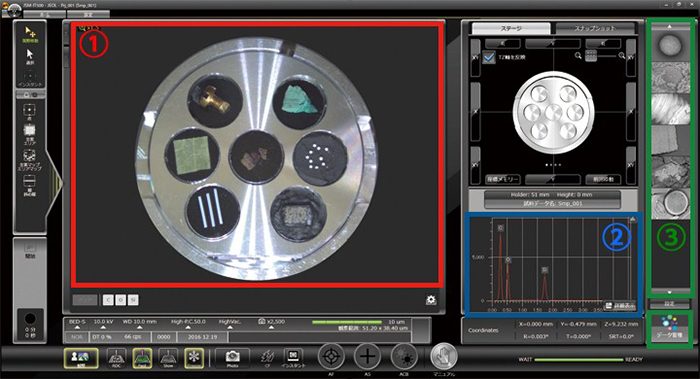The height and width of the screenshot is (379, 700).
Task: Open the first SEM image thumbnail
Action: coord(671,45)
